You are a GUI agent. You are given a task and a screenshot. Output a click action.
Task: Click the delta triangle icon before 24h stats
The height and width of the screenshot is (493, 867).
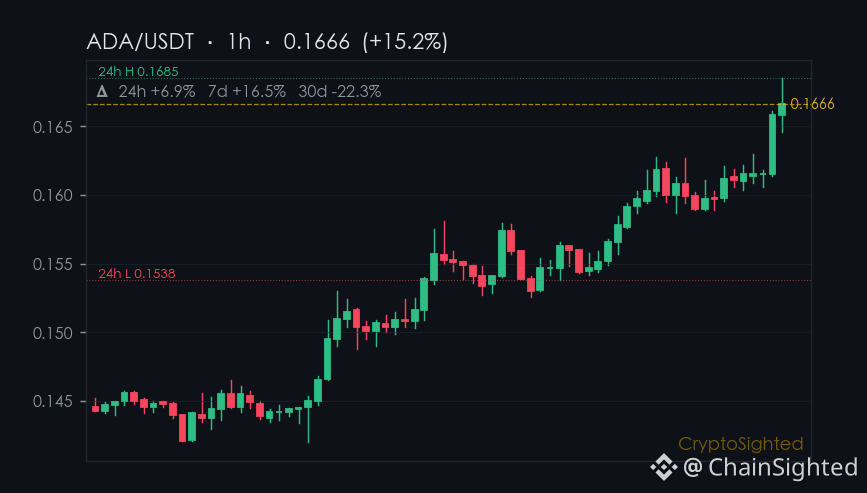[x=102, y=91]
